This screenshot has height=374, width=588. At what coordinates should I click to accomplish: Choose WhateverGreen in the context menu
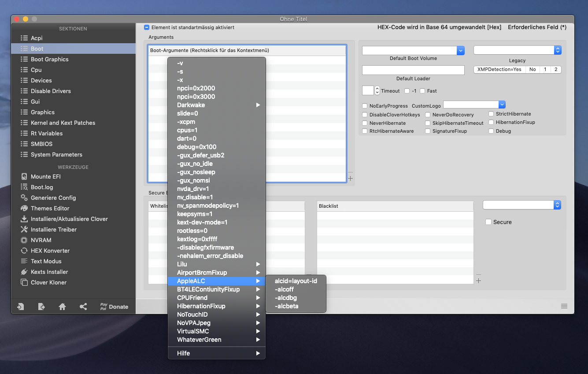pyautogui.click(x=199, y=340)
